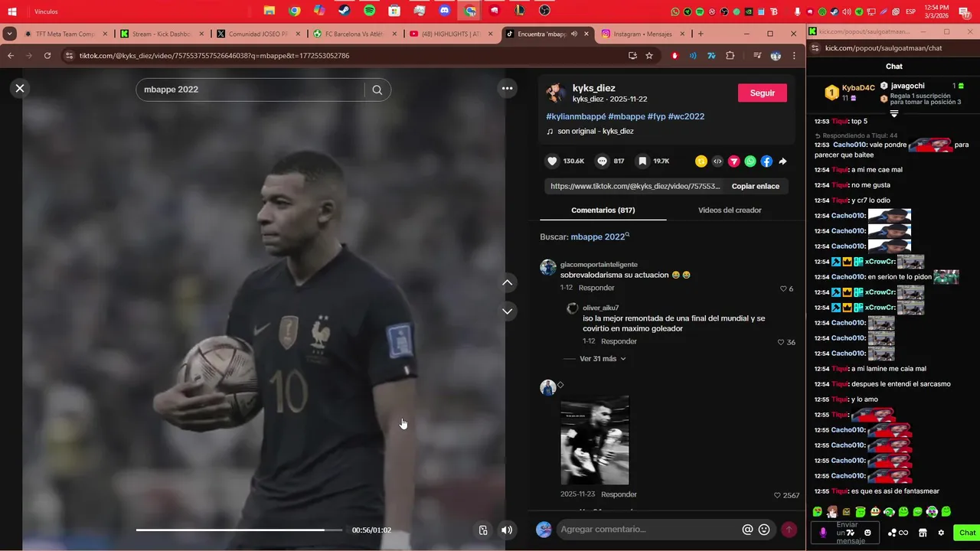Reply to giacomoportainteligente's comment

(x=596, y=288)
